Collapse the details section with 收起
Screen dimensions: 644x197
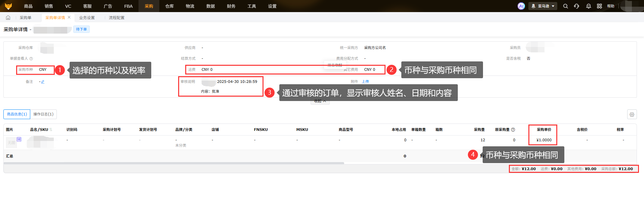pyautogui.click(x=320, y=101)
